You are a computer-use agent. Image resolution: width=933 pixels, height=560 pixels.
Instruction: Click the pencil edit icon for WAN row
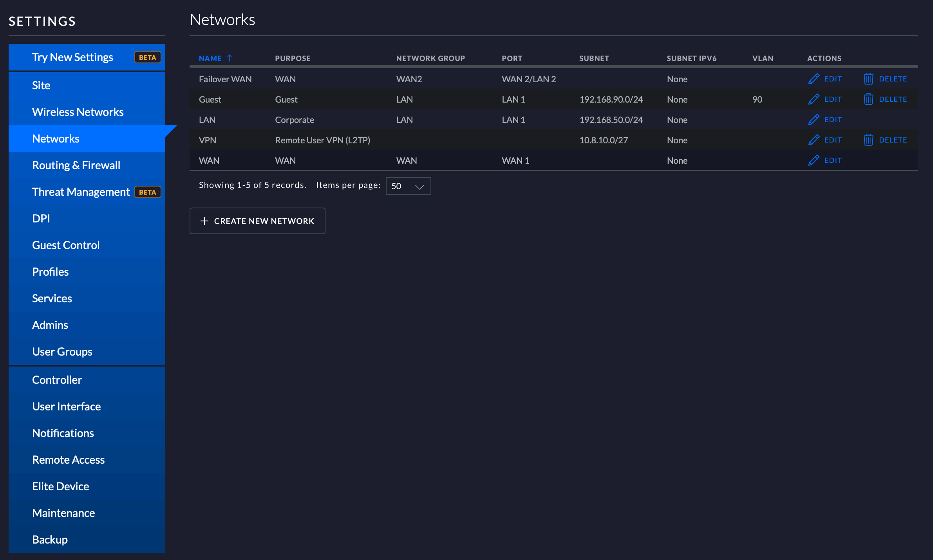click(x=814, y=161)
